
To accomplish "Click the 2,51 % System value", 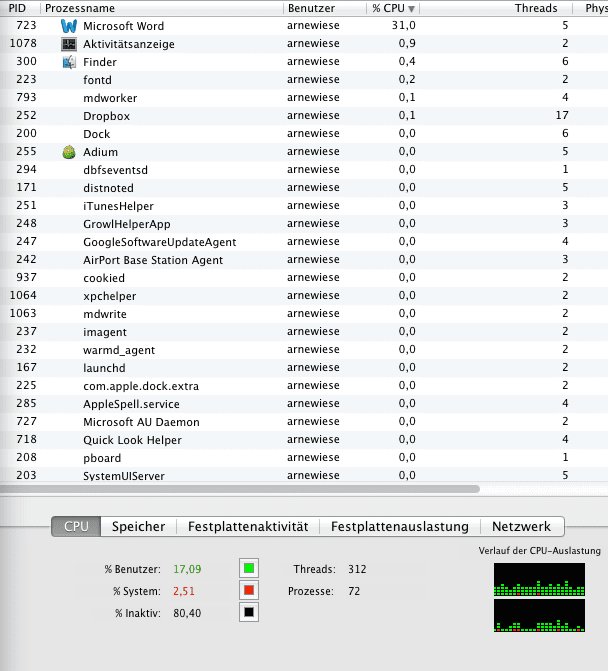I will pos(184,591).
